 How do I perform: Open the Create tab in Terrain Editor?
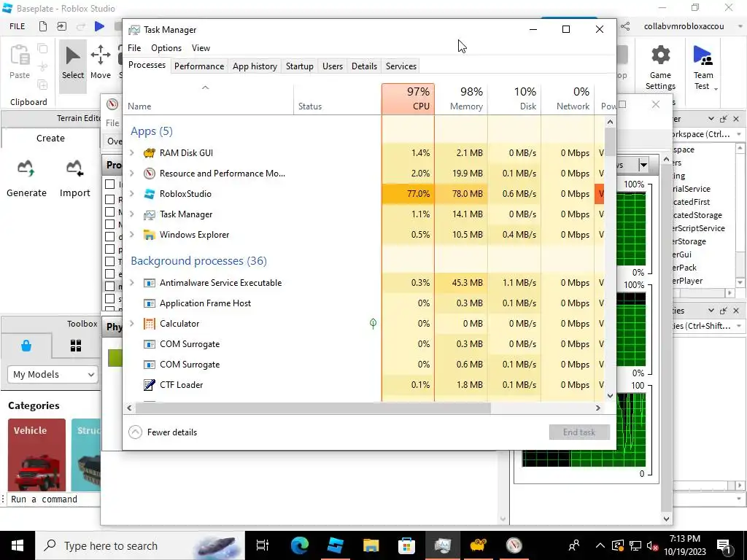(x=50, y=138)
